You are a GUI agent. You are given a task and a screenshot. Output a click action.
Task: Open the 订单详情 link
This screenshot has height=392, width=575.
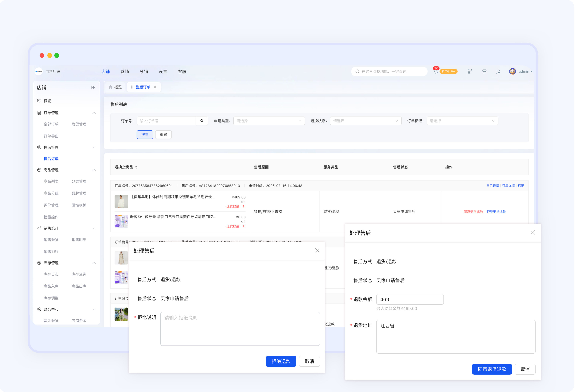(x=508, y=186)
